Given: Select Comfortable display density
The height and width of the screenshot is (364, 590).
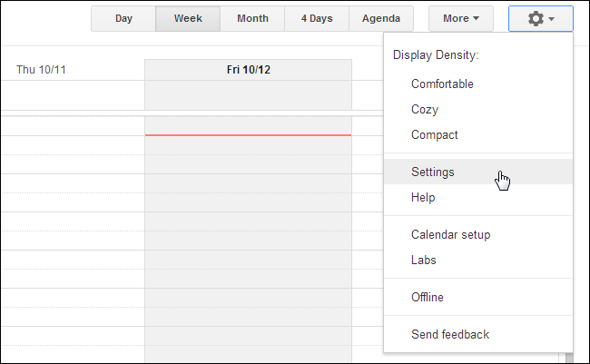Looking at the screenshot, I should [x=442, y=84].
